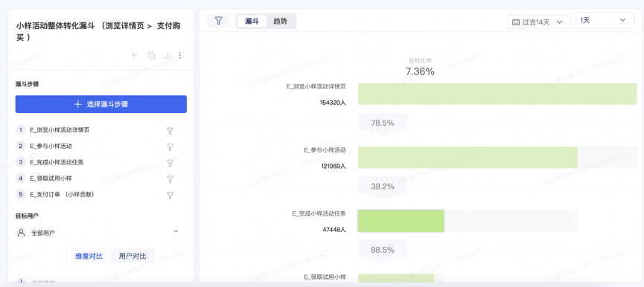644x287 pixels.
Task: Click the 154320人 user count
Action: click(x=333, y=103)
